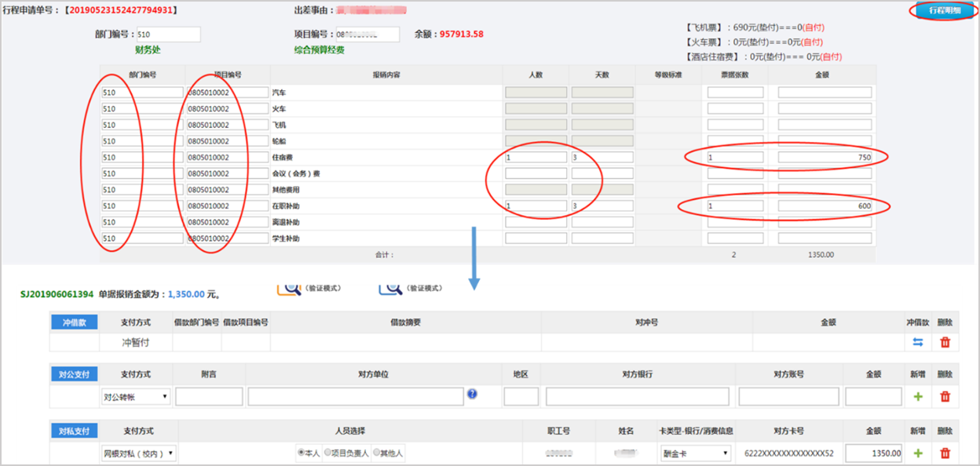
Task: Click the blue help icon beside 对方单位
Action: click(472, 395)
